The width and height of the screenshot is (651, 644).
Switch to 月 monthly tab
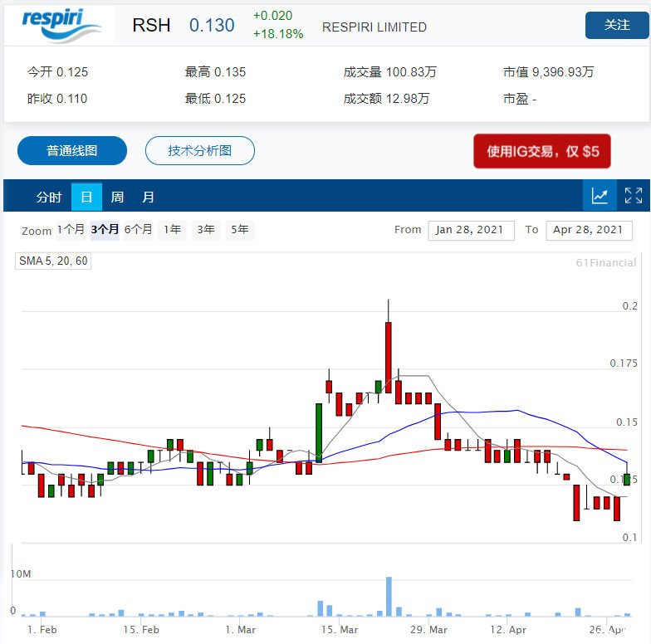(148, 197)
